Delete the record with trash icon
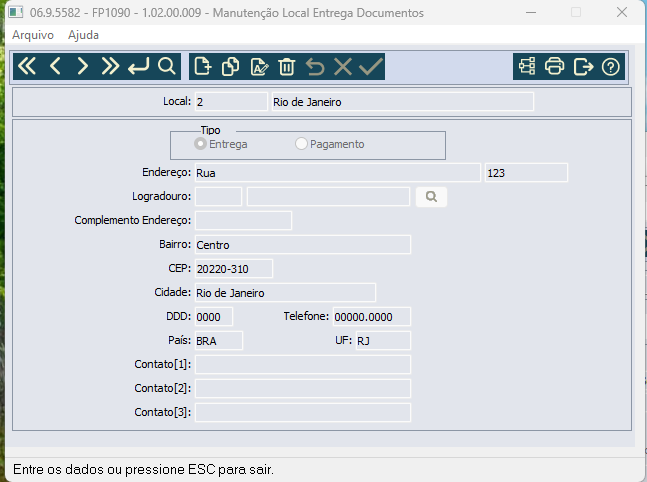The height and width of the screenshot is (482, 647). [x=286, y=66]
